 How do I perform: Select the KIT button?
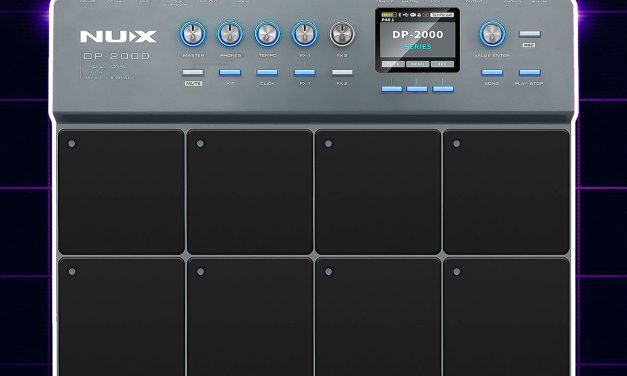230,72
